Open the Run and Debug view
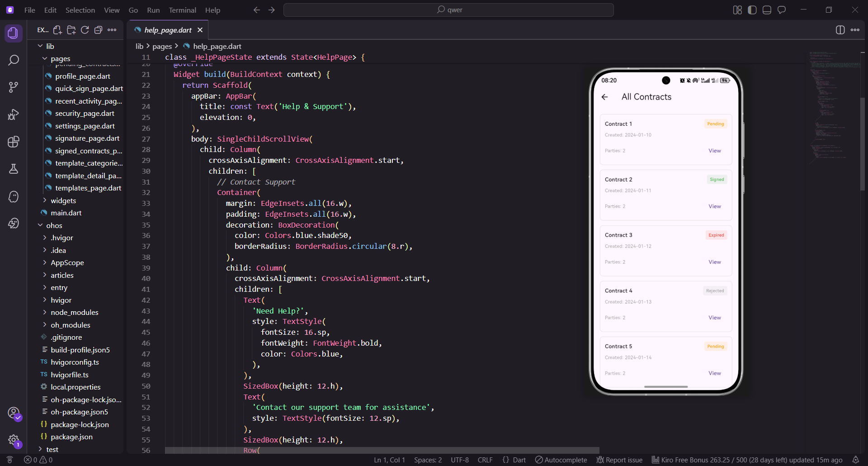868x466 pixels. click(14, 114)
